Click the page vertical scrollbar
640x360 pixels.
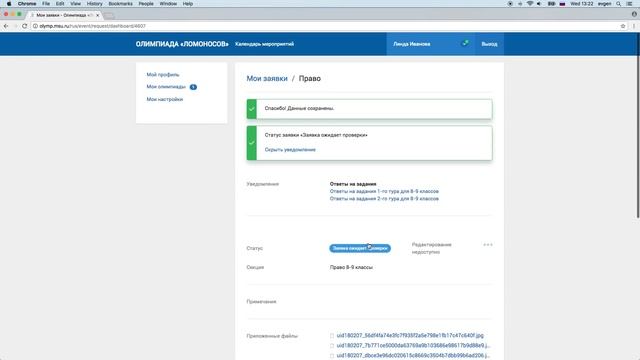(x=638, y=126)
